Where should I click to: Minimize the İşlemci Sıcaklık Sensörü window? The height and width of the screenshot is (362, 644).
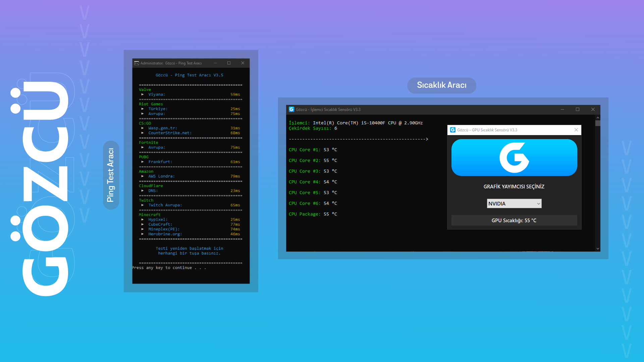pos(562,109)
